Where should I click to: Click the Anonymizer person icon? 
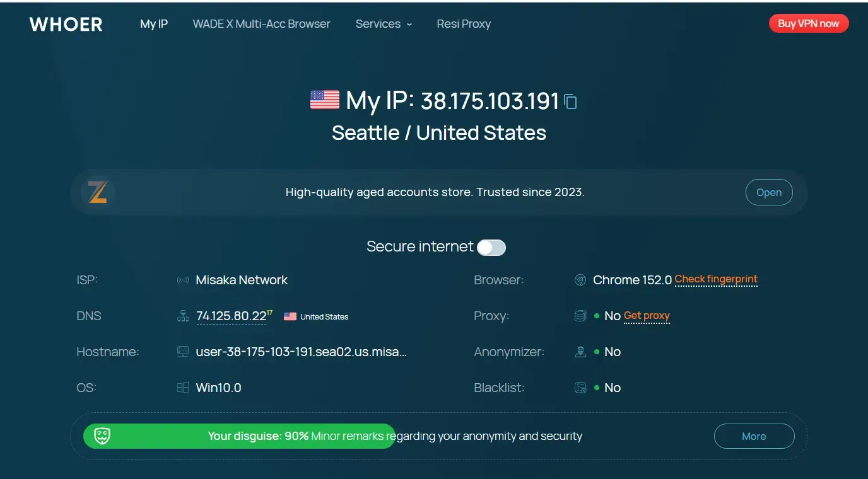point(580,352)
